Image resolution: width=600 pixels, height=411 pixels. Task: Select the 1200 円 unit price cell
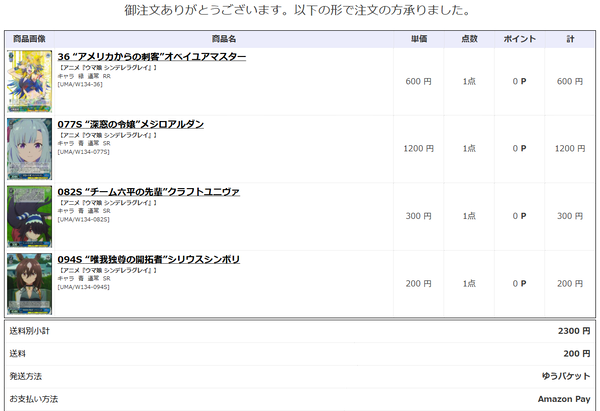(x=419, y=148)
